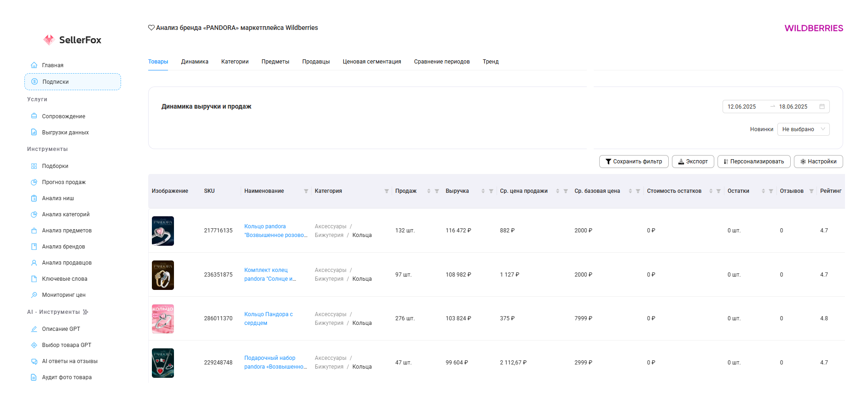868x416 pixels.
Task: Click the SellerFox logo
Action: click(72, 40)
